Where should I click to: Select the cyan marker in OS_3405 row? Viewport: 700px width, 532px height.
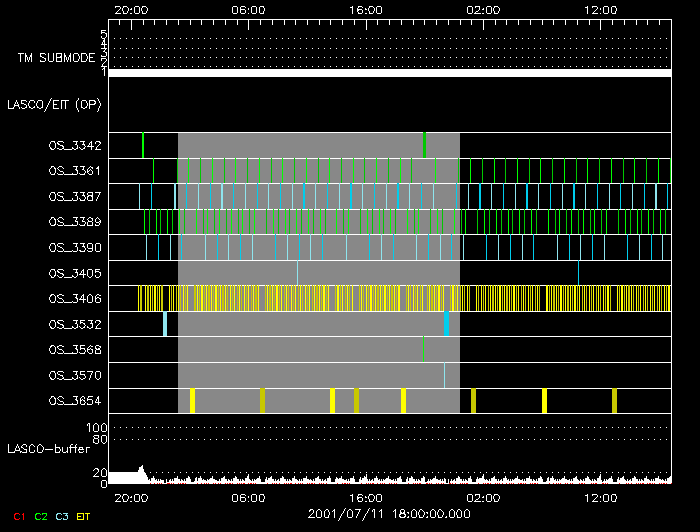[x=578, y=272]
